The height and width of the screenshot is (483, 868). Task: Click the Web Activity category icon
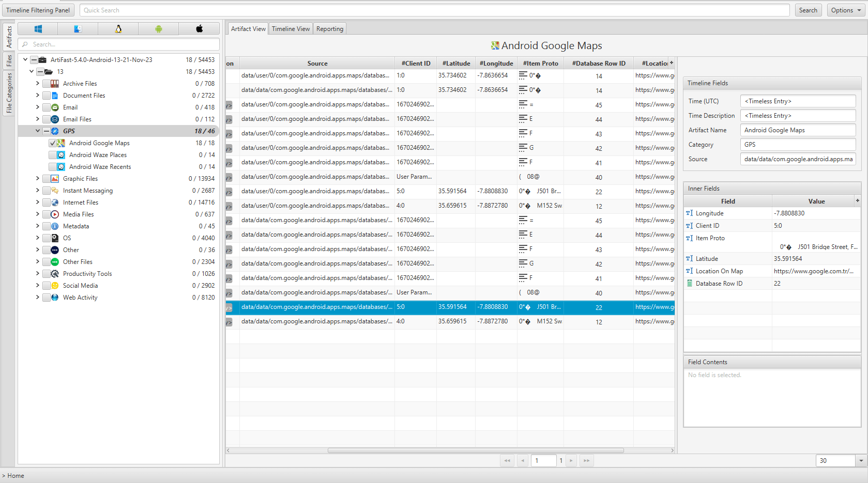click(x=55, y=298)
